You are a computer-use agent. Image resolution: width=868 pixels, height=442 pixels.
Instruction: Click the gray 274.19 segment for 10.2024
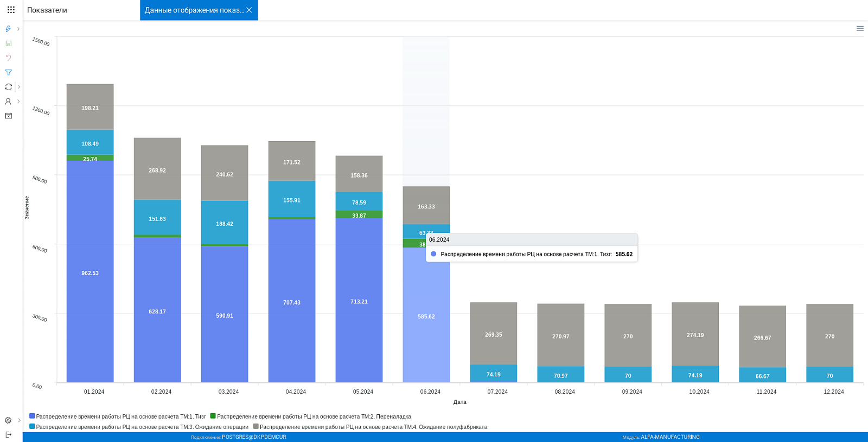coord(695,334)
